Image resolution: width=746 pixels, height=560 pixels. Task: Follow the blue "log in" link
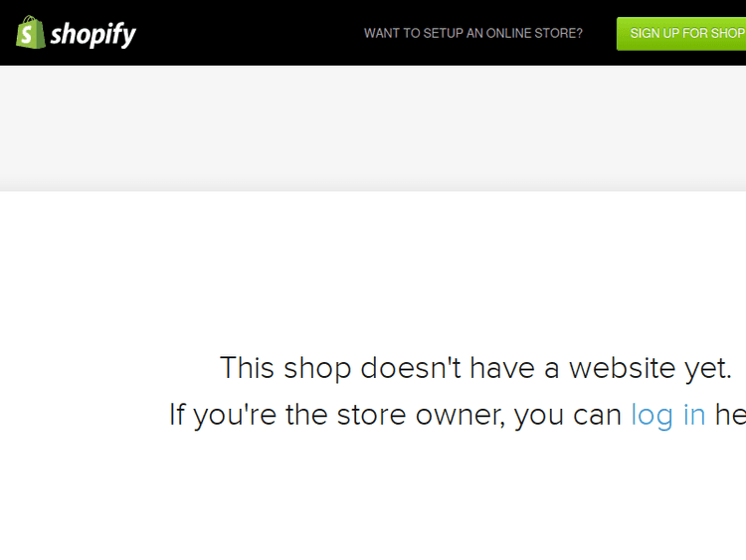tap(668, 415)
